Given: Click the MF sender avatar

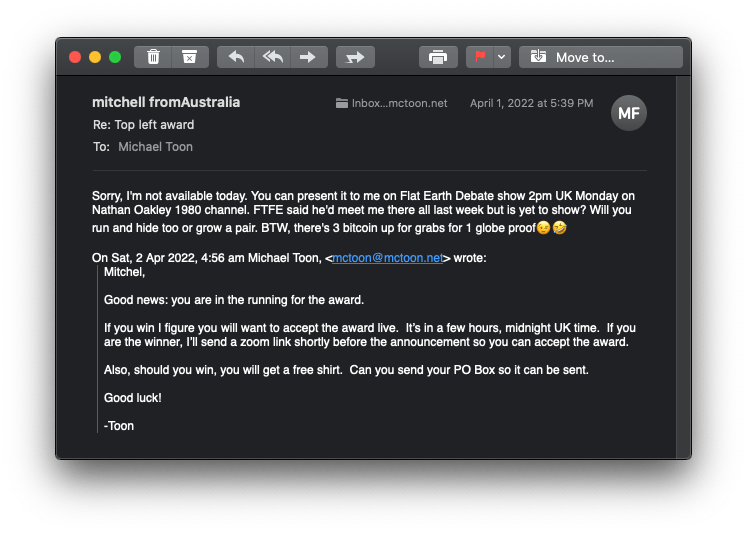Looking at the screenshot, I should (628, 113).
